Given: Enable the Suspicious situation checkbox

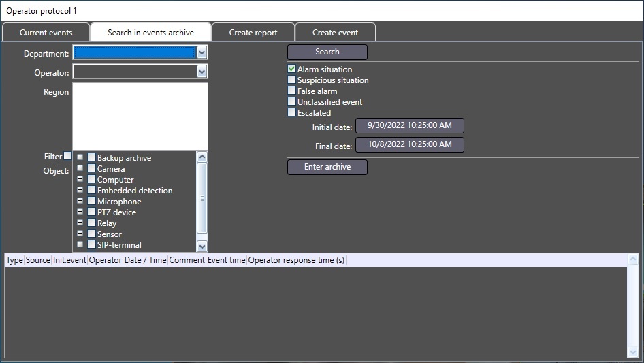Looking at the screenshot, I should click(292, 80).
